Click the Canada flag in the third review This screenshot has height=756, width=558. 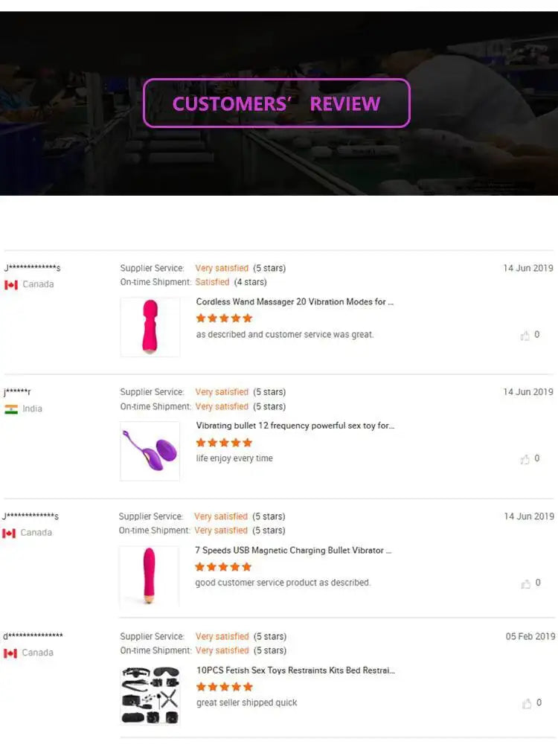tap(12, 532)
